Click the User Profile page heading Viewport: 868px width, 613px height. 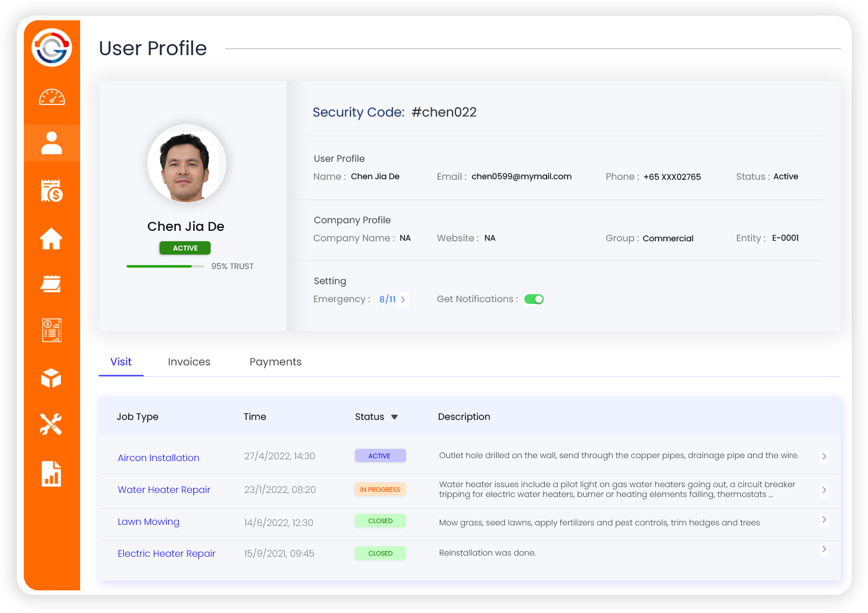point(153,48)
